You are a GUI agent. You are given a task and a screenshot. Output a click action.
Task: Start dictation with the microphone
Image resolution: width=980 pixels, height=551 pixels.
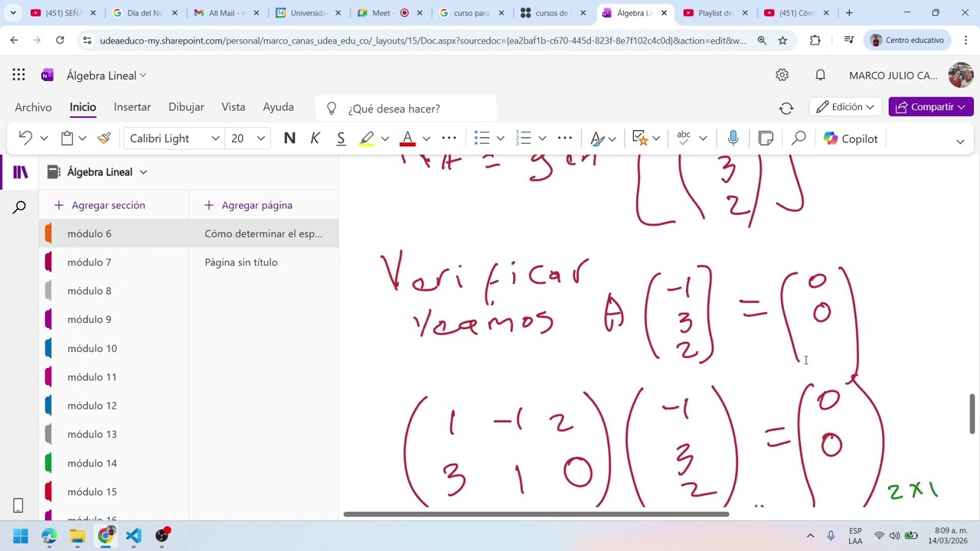733,139
